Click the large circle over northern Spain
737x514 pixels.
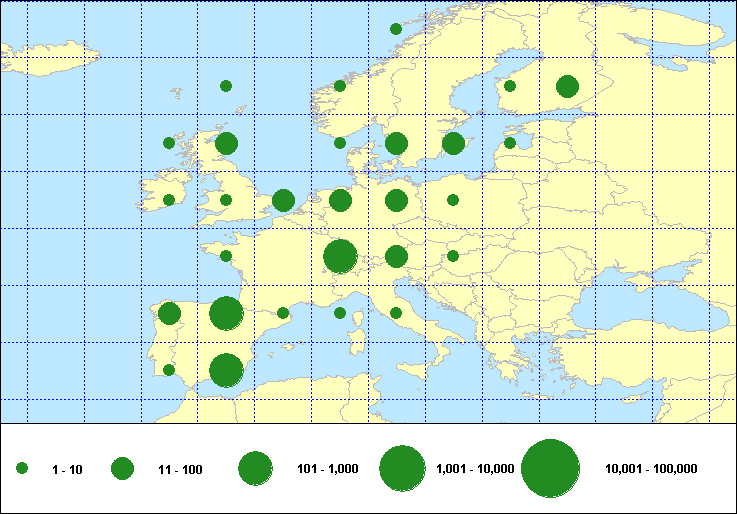click(226, 314)
